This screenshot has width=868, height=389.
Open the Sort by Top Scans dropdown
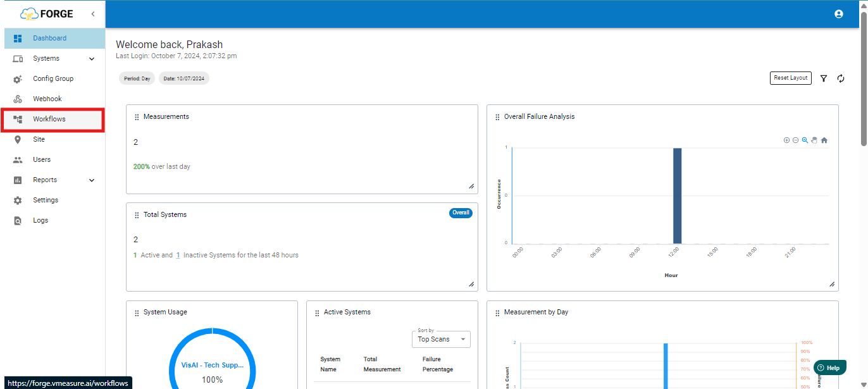(x=442, y=339)
